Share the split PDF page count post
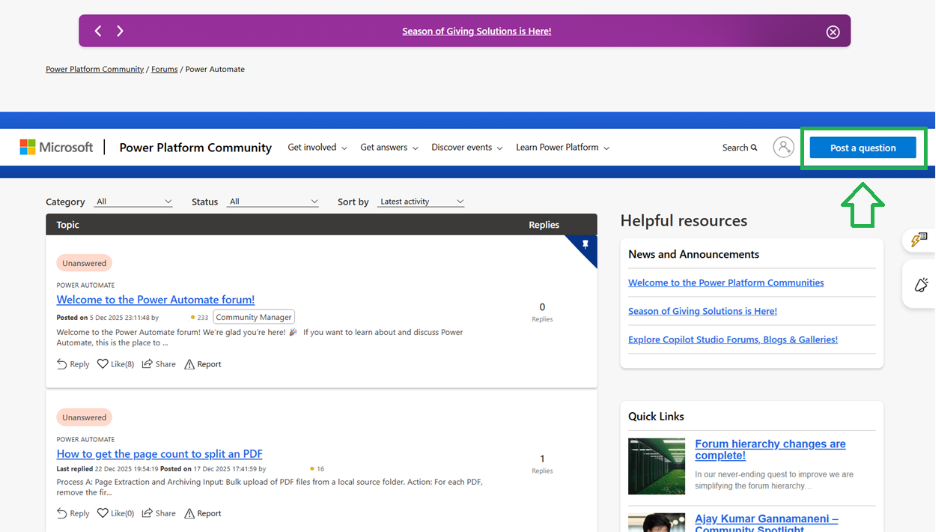The height and width of the screenshot is (532, 936). coord(159,513)
